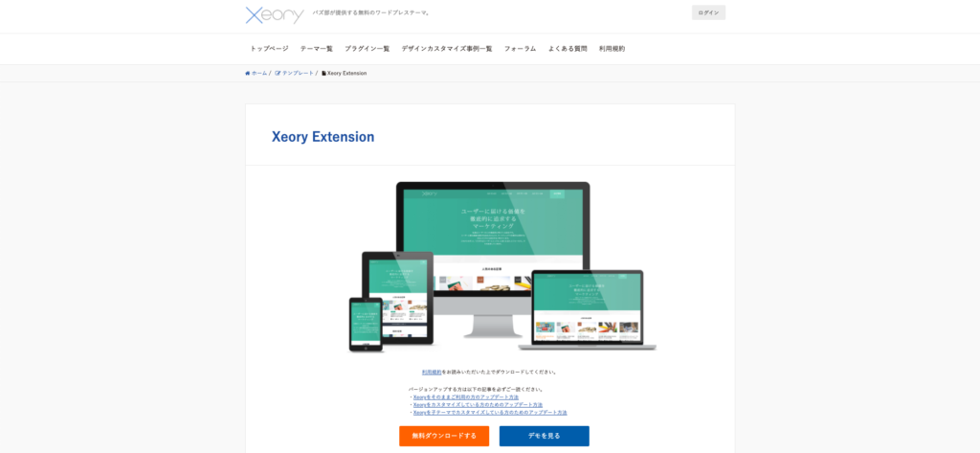Click the file icon before Xeory Extension breadcrumb

[323, 73]
